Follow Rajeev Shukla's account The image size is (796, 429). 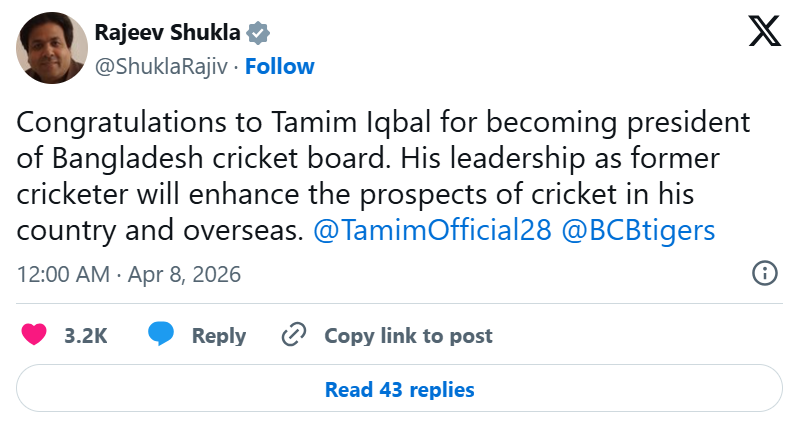click(x=280, y=66)
